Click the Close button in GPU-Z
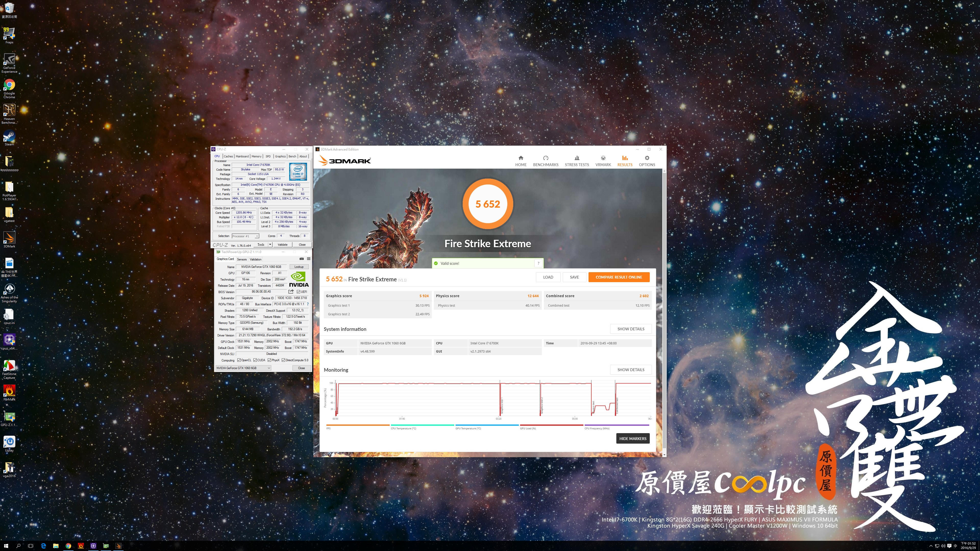 coord(301,368)
